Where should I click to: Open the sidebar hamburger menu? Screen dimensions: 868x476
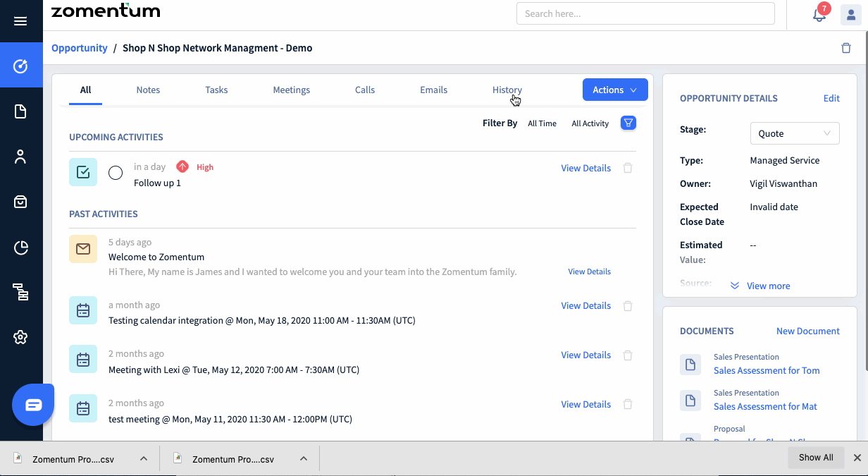point(21,20)
